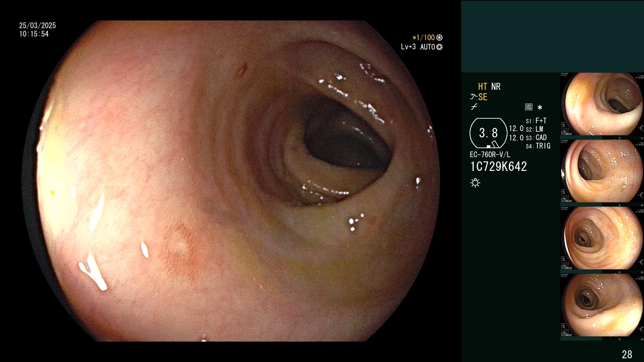Open the third captured thumbnail

(602, 238)
